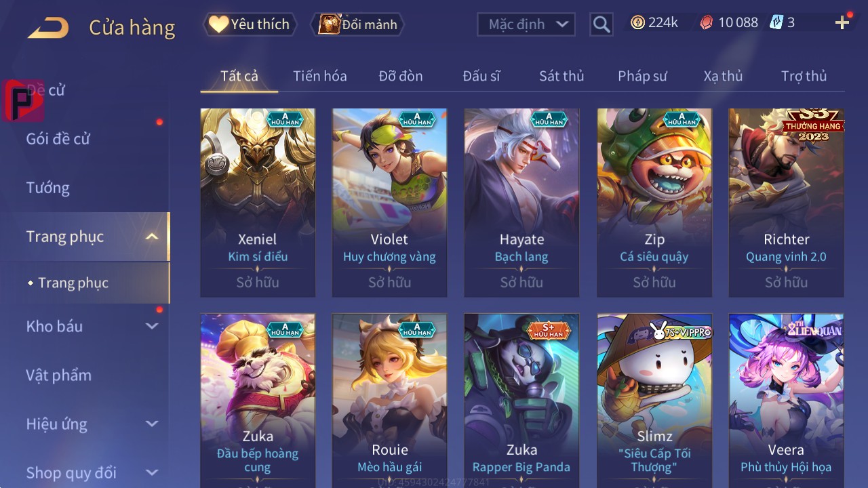
Task: Open the Yêu thích heart favorites
Action: tap(250, 24)
